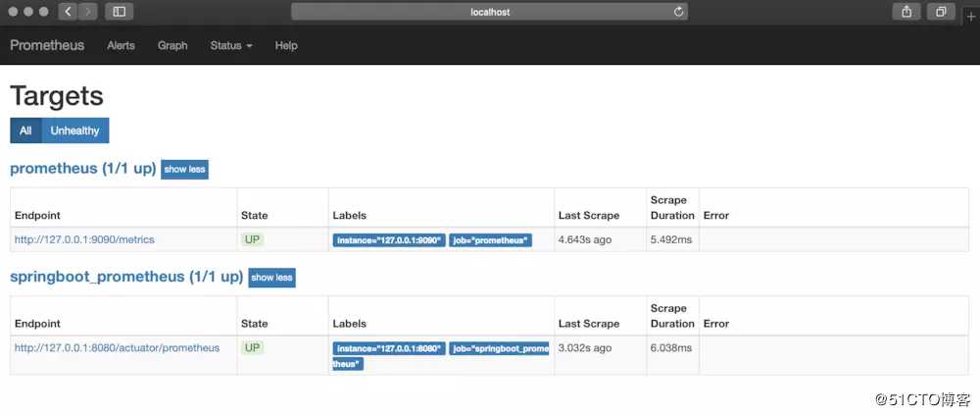
Task: Click the localhost address bar
Action: coord(489,12)
